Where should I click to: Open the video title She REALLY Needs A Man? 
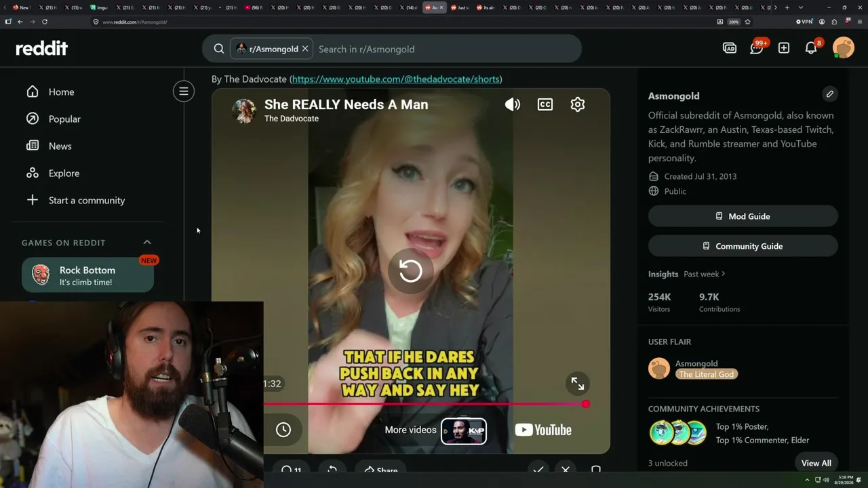click(x=346, y=104)
